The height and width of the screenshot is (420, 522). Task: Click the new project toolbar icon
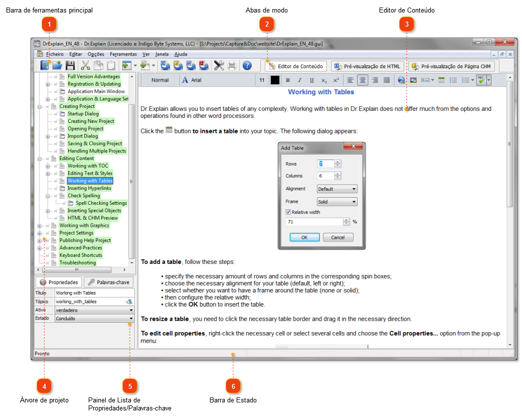point(44,66)
